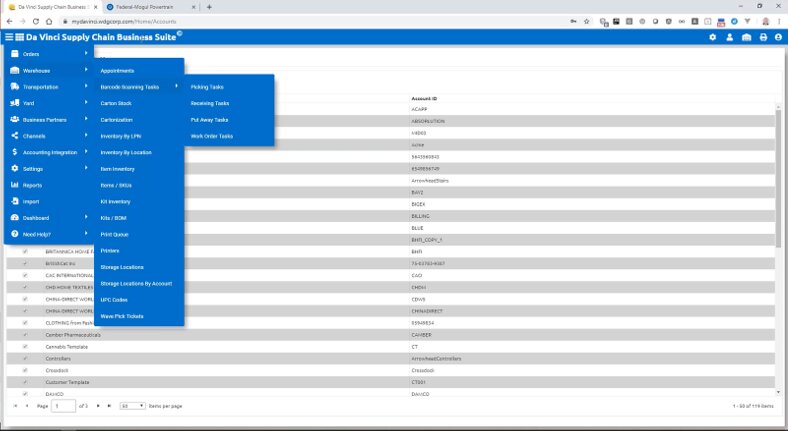Toggle the checkbox for Cannabis Template row
Screen dimensions: 788x431
[x=25, y=346]
